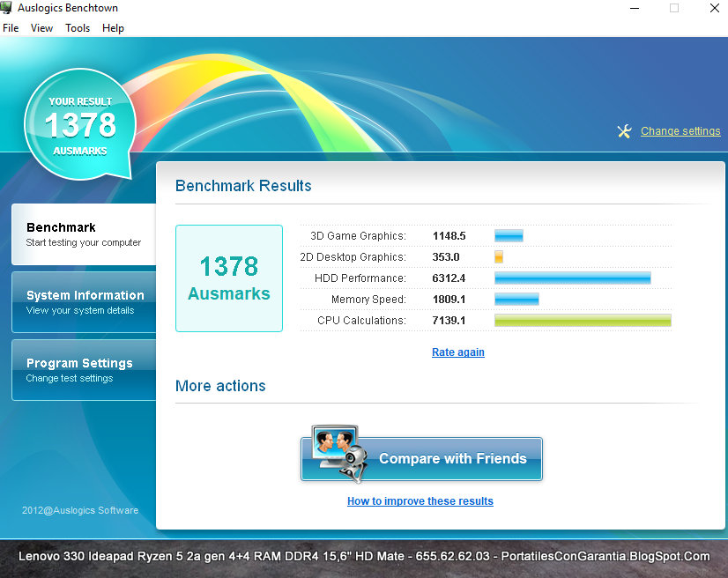Open How to improve these results link
Viewport: 728px width, 578px height.
click(420, 501)
